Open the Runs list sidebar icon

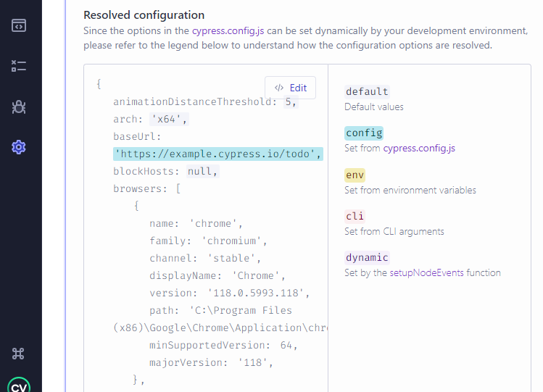point(19,66)
